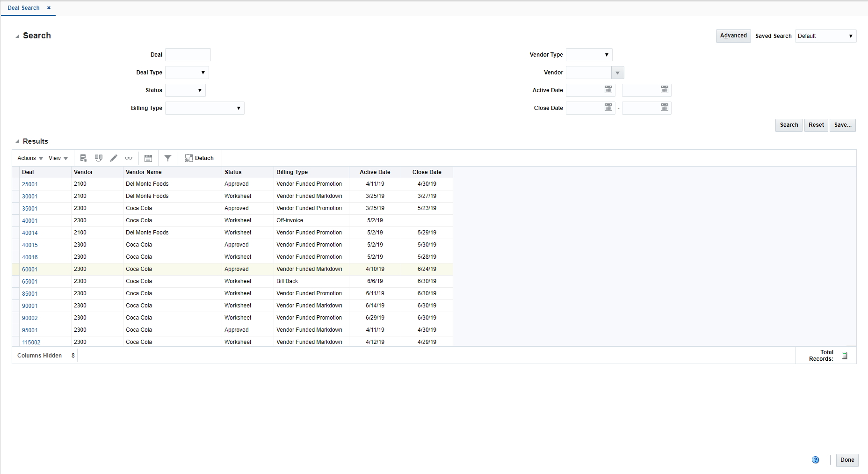The image size is (868, 474).
Task: Click the Create from Existing icon
Action: (99, 158)
